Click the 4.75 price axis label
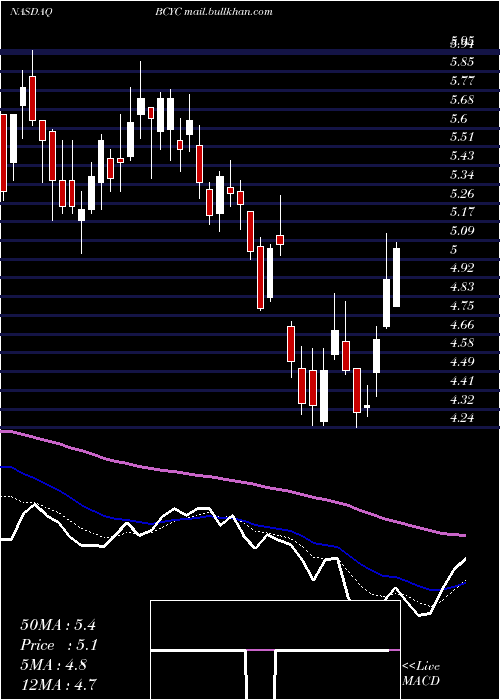 pyautogui.click(x=462, y=306)
